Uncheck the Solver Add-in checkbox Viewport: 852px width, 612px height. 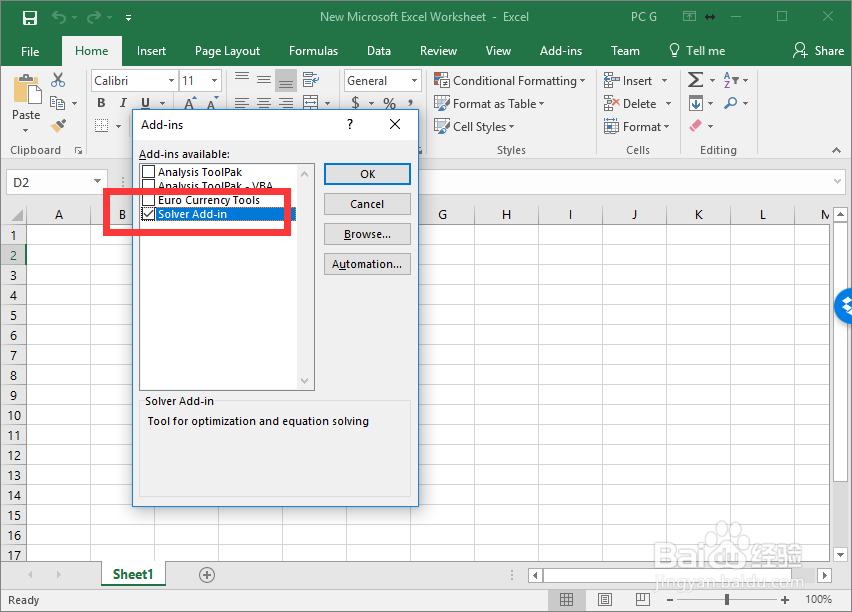coord(148,214)
